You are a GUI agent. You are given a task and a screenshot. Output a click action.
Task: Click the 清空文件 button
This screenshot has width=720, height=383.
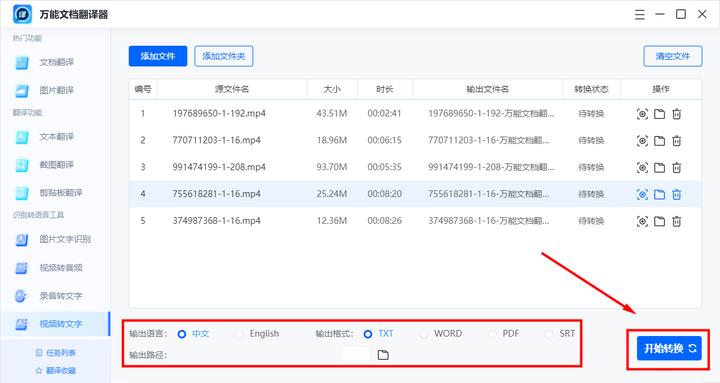(x=673, y=56)
